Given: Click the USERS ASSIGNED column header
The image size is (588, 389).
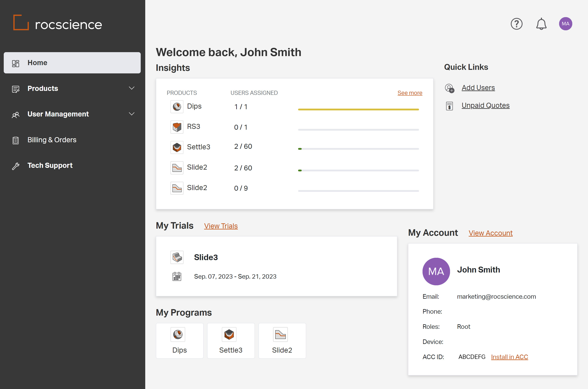Looking at the screenshot, I should (x=254, y=93).
